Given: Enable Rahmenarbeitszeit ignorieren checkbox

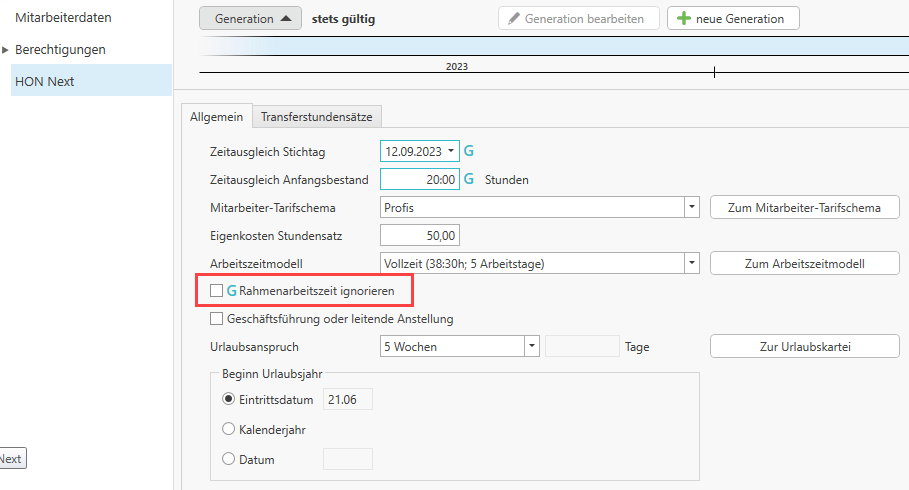Looking at the screenshot, I should pyautogui.click(x=216, y=291).
